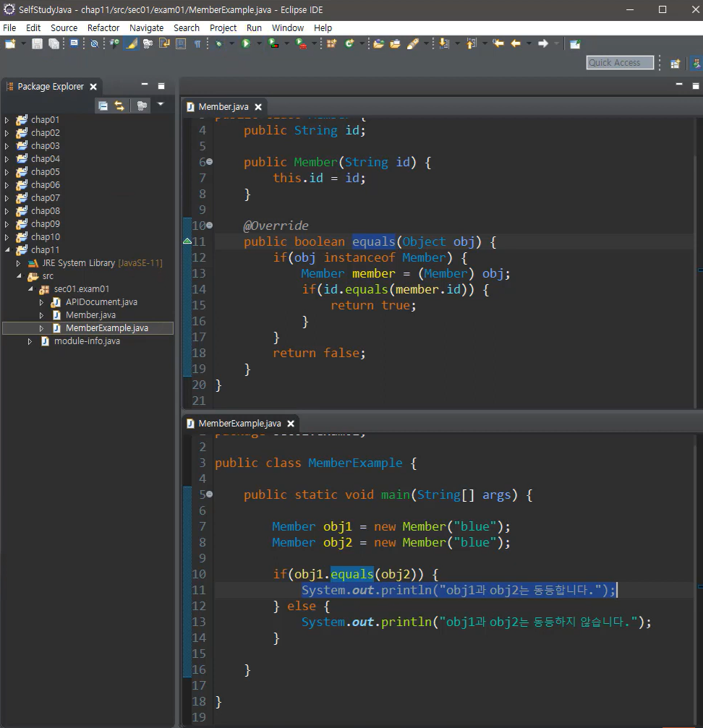Toggle fold marker on Member constructor line 6

(210, 161)
